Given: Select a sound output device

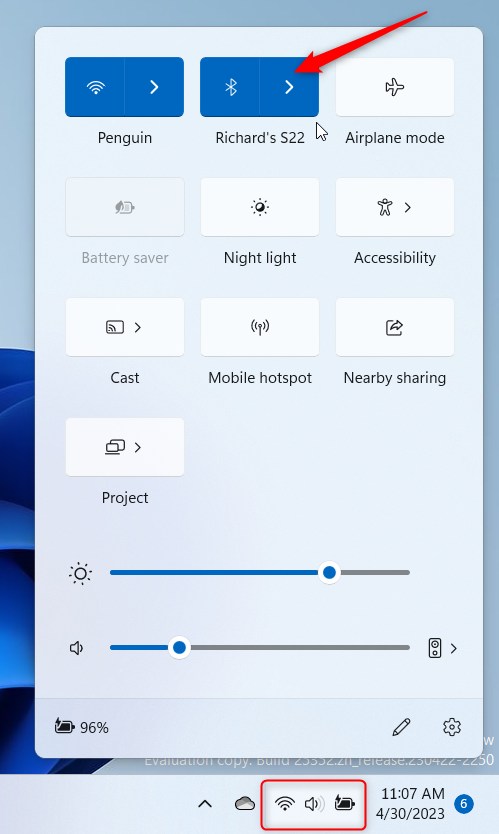Looking at the screenshot, I should point(443,648).
